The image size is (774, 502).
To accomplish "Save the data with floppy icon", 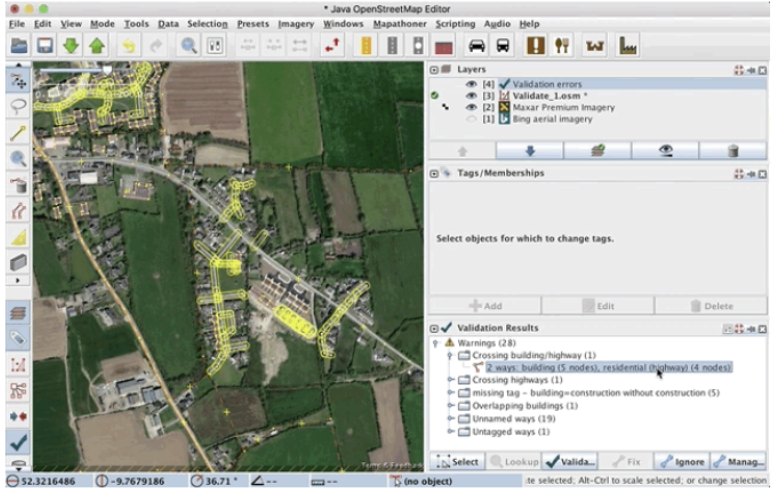I will (x=45, y=46).
